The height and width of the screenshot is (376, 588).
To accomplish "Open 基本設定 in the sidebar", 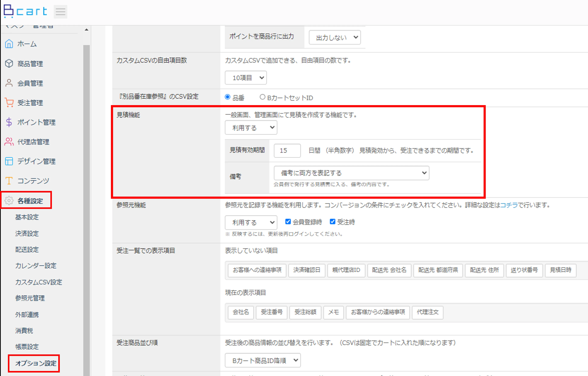I will pos(27,217).
